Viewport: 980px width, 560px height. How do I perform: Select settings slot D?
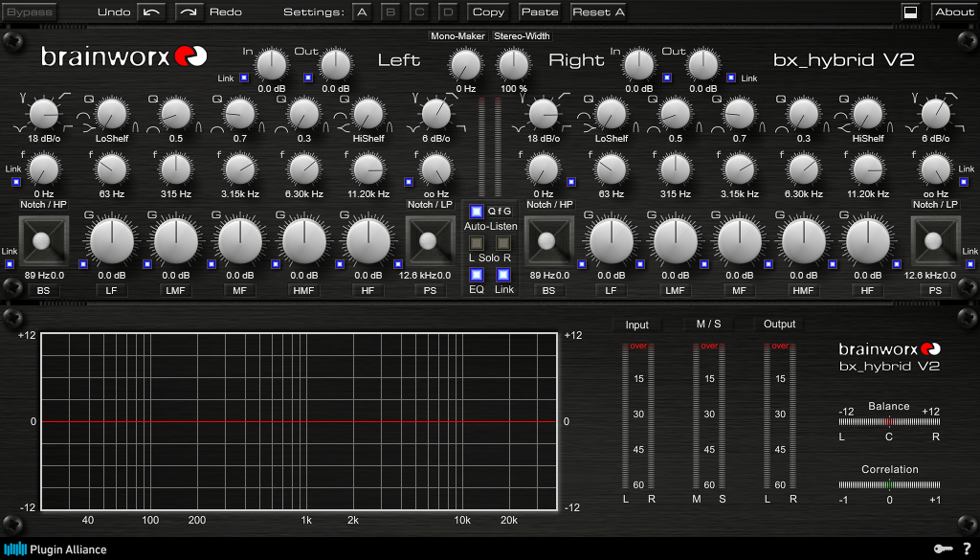click(448, 11)
